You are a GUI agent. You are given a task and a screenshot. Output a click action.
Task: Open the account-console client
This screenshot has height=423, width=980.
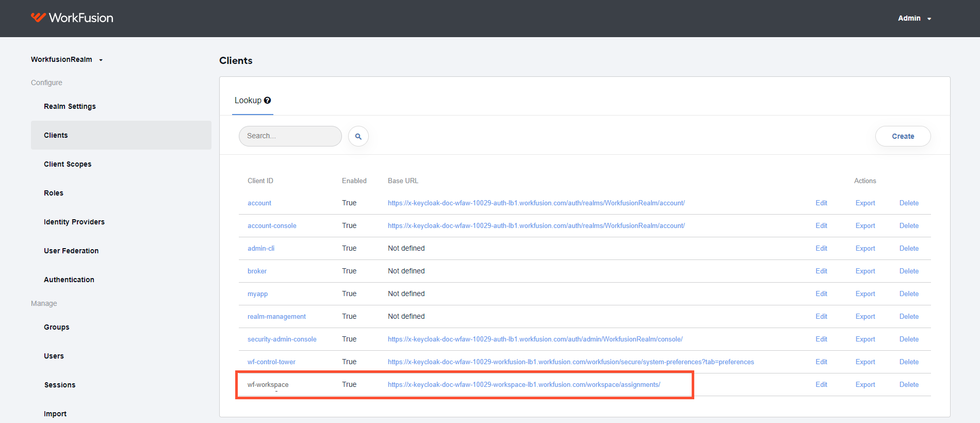coord(272,226)
